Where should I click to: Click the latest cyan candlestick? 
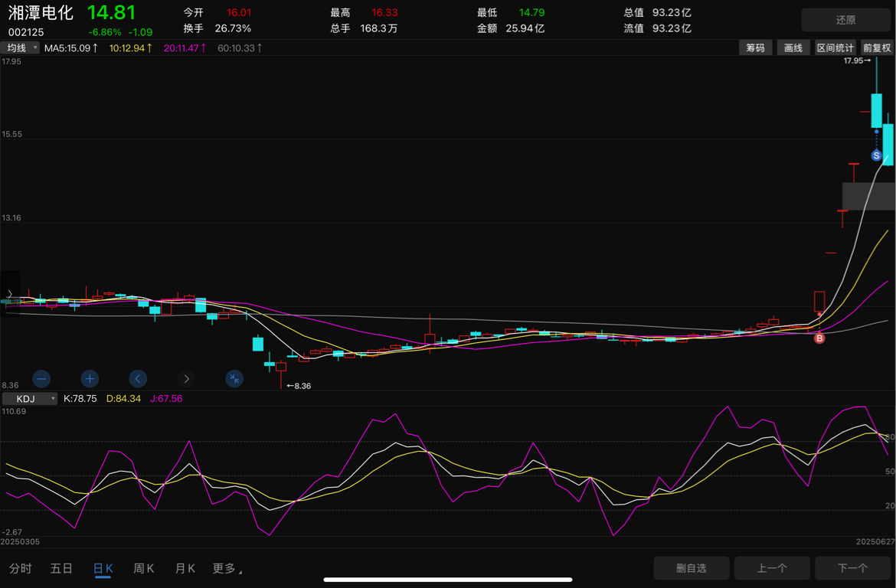pyautogui.click(x=888, y=144)
